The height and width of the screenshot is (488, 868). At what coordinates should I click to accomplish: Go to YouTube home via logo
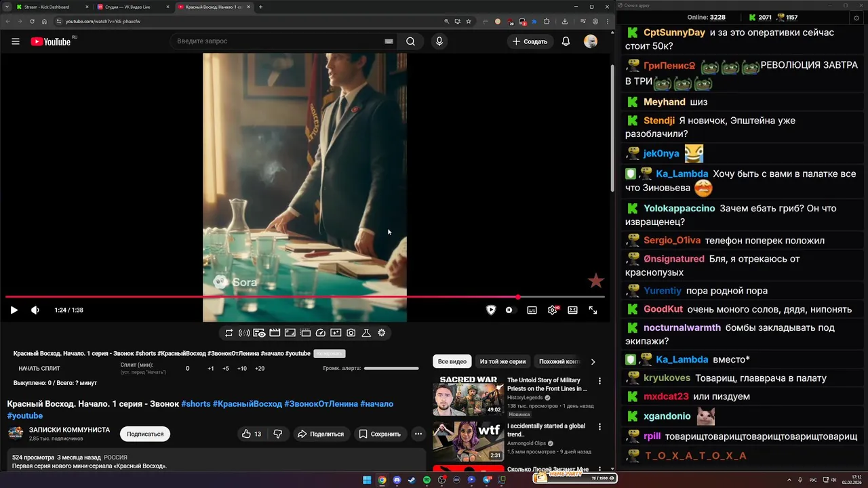pos(51,41)
